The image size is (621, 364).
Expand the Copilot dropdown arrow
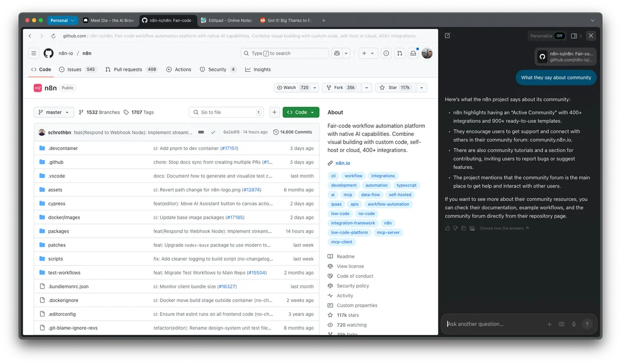[x=346, y=53]
